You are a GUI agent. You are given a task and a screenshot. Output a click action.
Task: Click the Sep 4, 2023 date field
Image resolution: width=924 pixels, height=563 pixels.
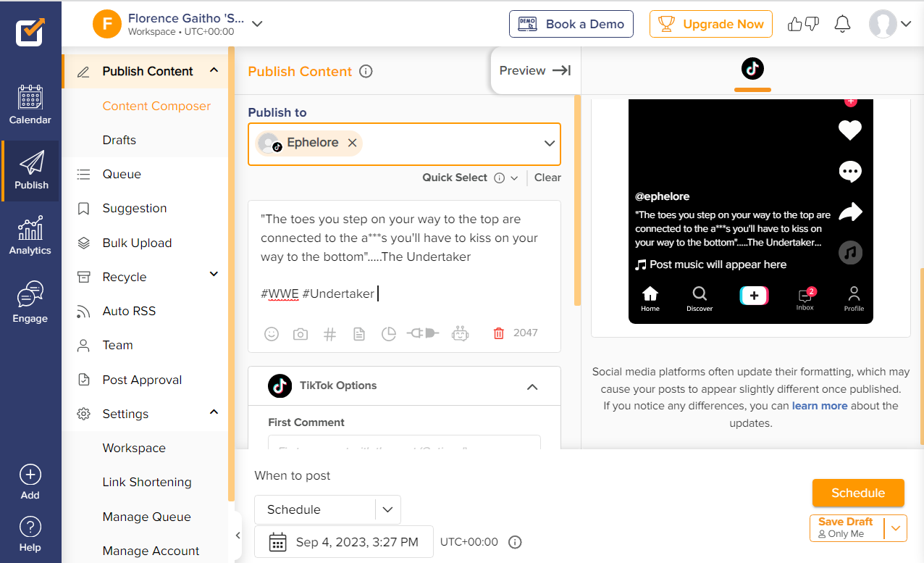click(x=344, y=542)
